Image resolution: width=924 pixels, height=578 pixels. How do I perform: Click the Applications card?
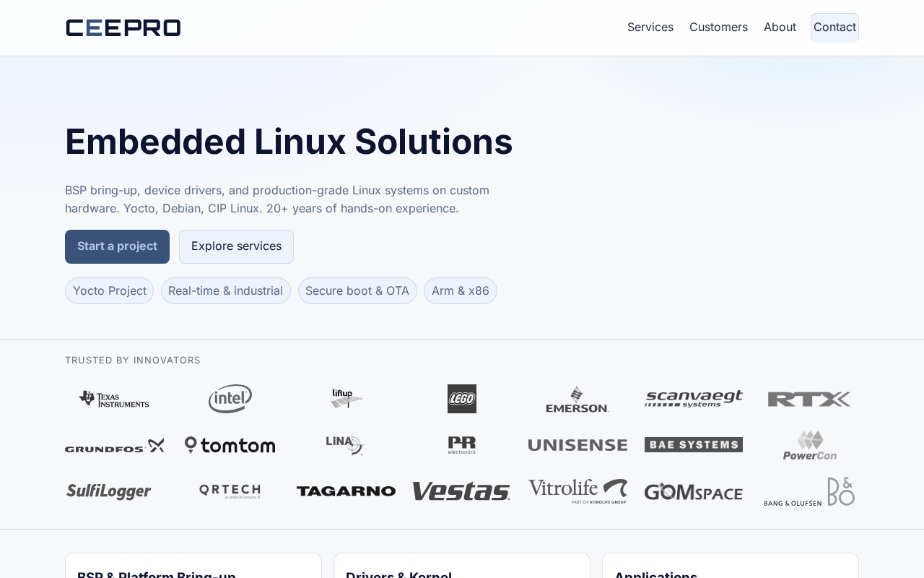731,566
